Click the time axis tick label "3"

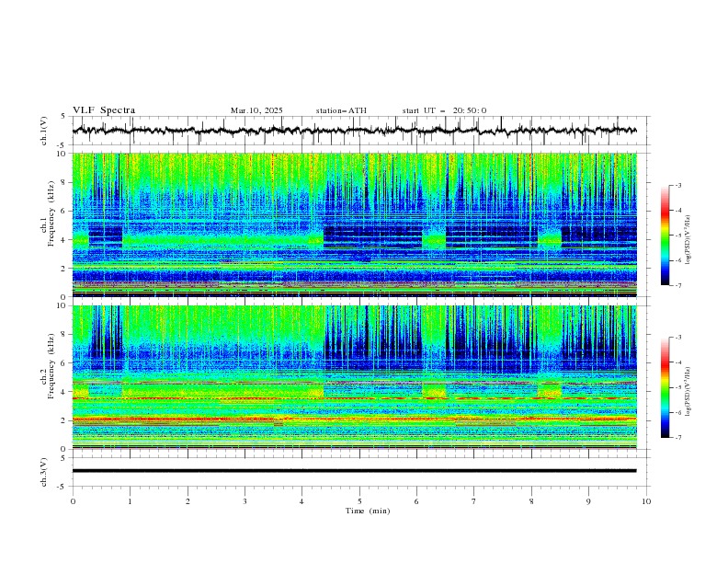pyautogui.click(x=245, y=501)
